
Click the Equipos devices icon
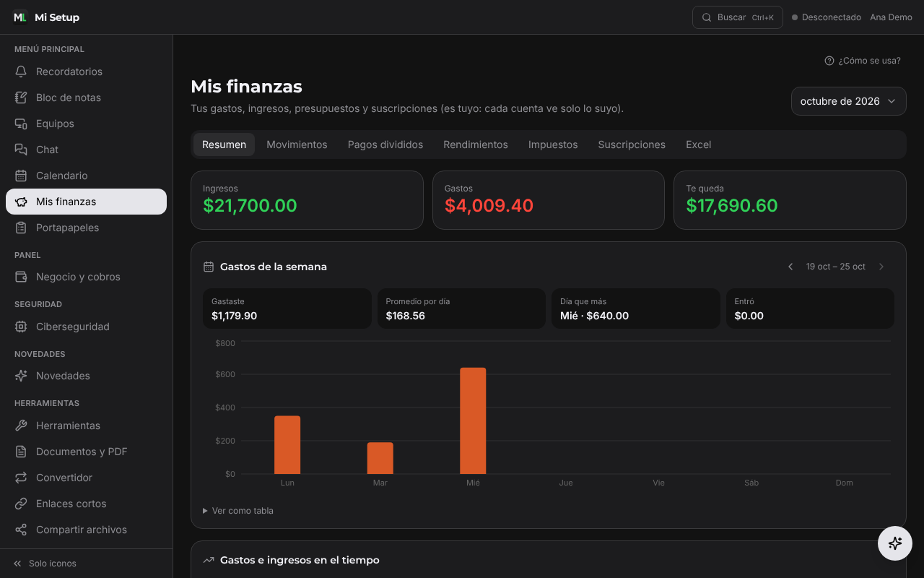tap(22, 124)
